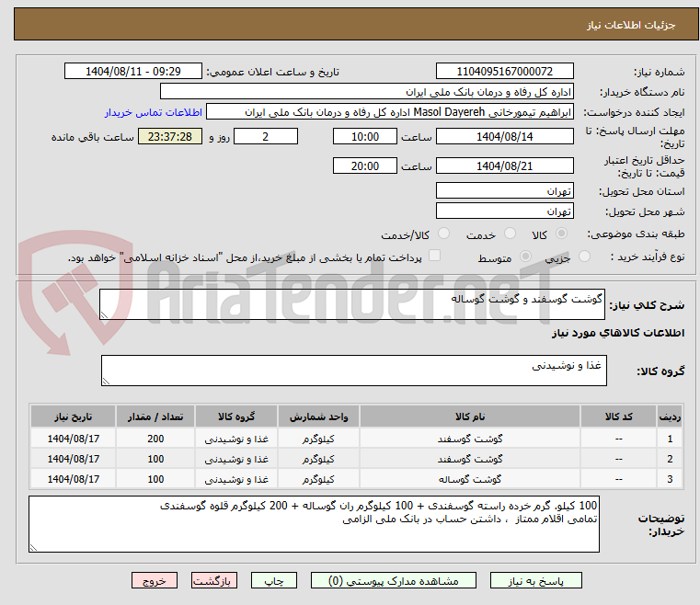Screen dimensions: 700x605
Task: Click the announcement date field 1404/08/11 - 09:29
Action: point(133,72)
